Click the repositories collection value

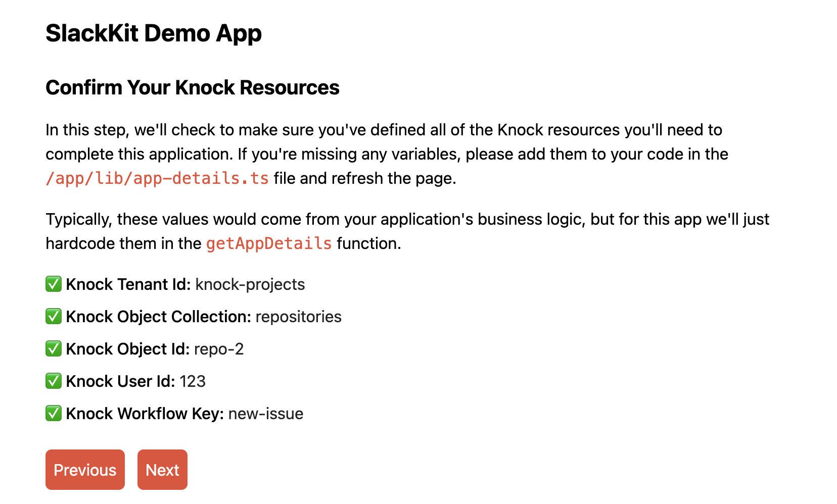click(x=298, y=317)
